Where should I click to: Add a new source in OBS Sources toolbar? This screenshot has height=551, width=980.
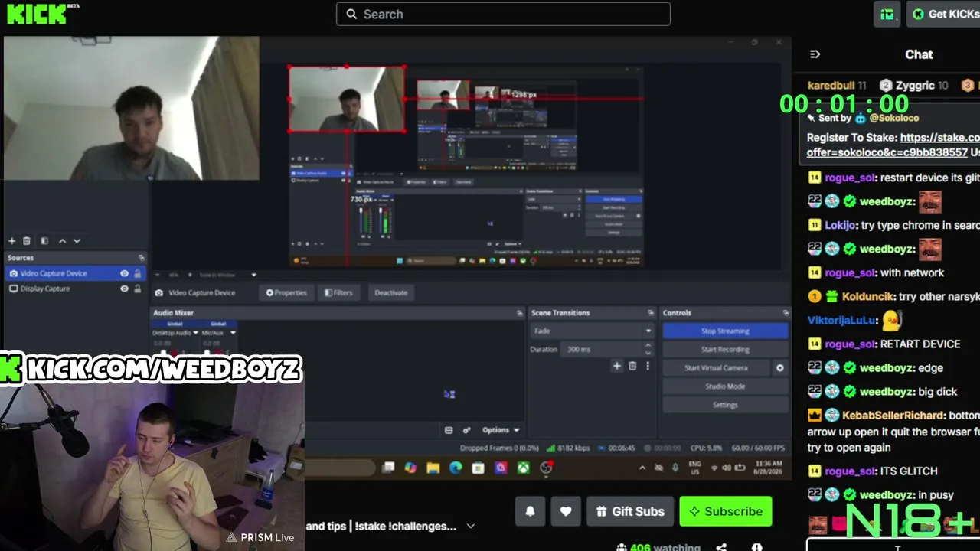(x=11, y=241)
